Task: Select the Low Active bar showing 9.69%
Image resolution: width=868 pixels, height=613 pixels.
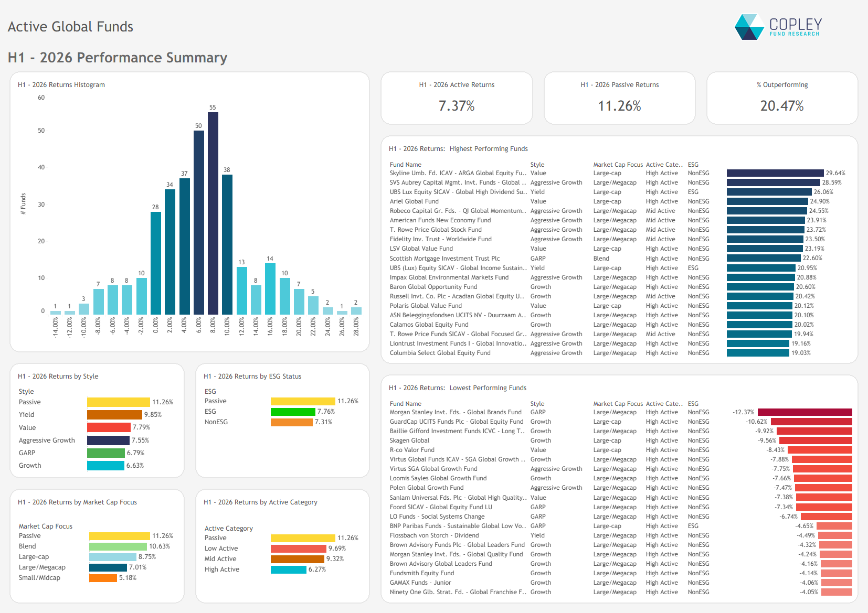Action: pyautogui.click(x=299, y=549)
